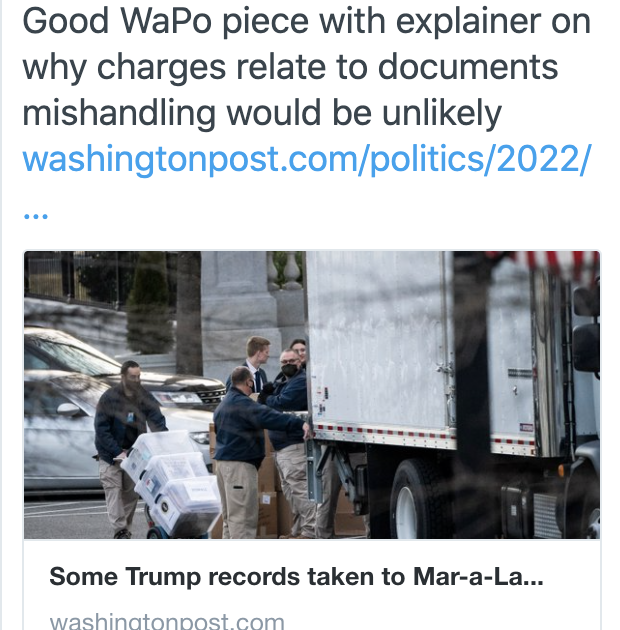620x630 pixels.
Task: Click the red striped awning above the truck
Action: [x=550, y=263]
